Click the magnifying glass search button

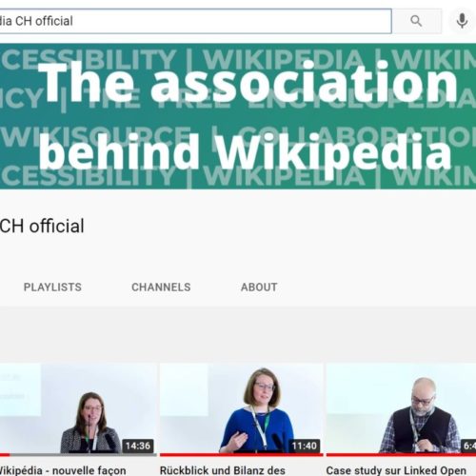pyautogui.click(x=417, y=21)
